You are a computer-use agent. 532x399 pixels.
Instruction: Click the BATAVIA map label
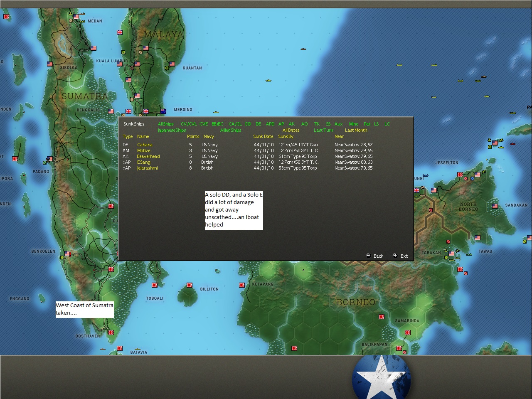coord(139,352)
